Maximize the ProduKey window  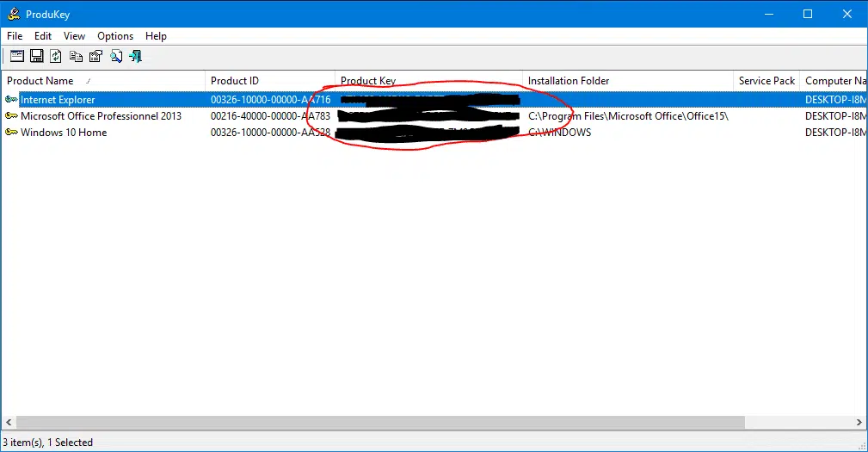pos(808,14)
